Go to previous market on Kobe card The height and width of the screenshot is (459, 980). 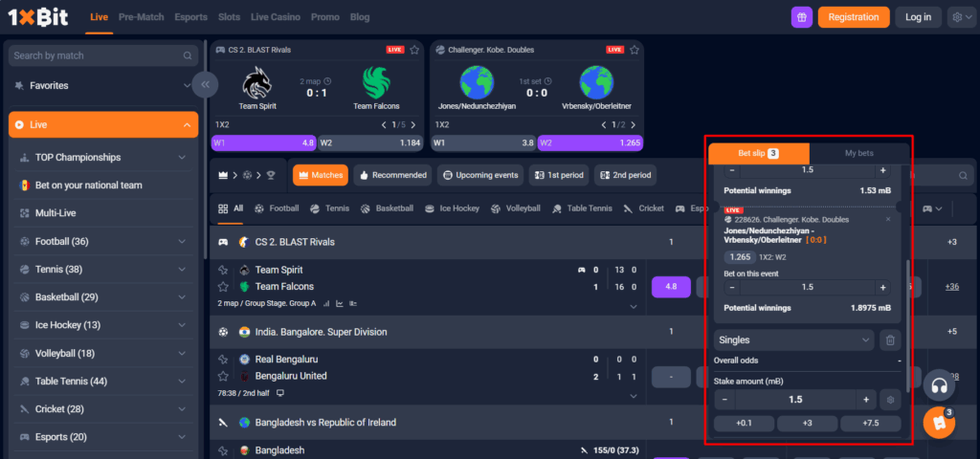click(604, 125)
